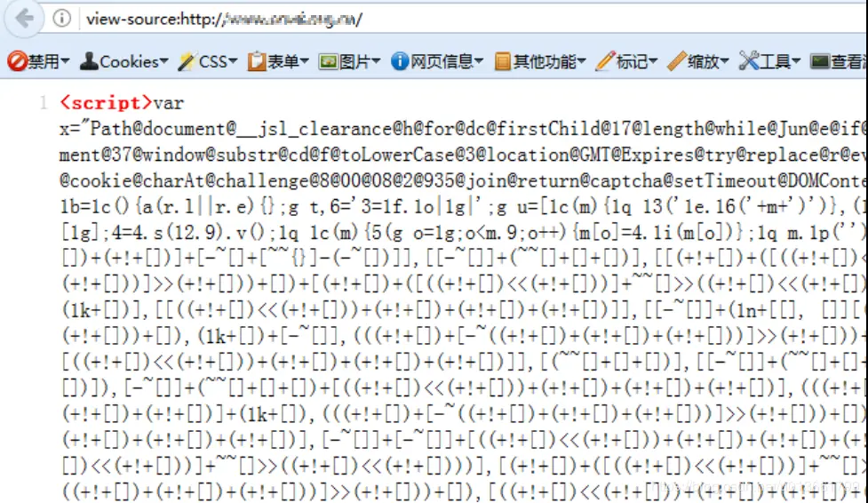
Task: Click the browser back arrow button
Action: 23,19
